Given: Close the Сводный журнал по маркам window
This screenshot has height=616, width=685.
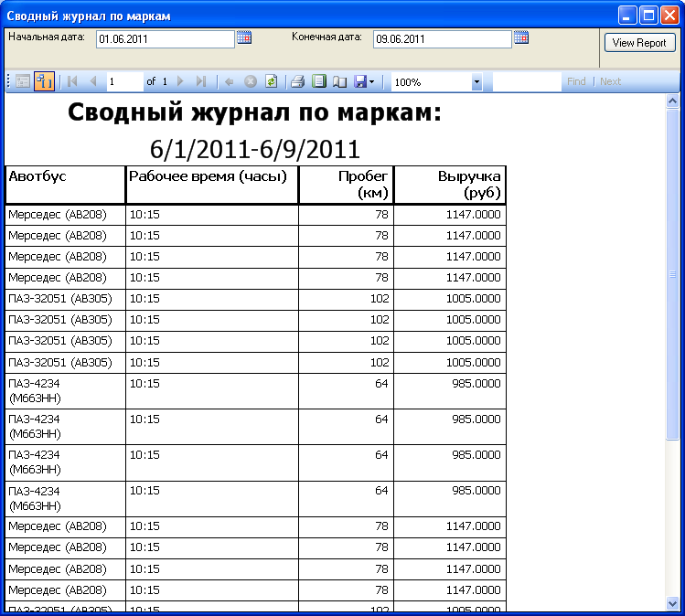Looking at the screenshot, I should pos(669,16).
